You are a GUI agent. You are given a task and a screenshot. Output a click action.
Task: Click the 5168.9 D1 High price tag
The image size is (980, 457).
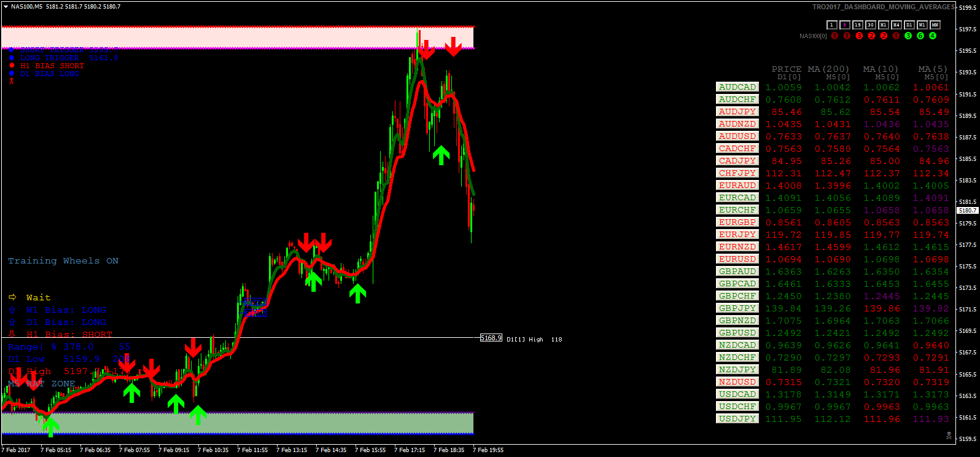tap(491, 338)
